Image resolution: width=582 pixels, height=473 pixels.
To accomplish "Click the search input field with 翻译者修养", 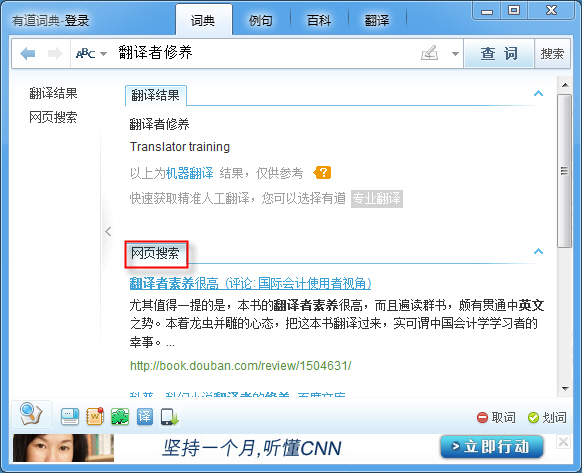I will coord(267,53).
